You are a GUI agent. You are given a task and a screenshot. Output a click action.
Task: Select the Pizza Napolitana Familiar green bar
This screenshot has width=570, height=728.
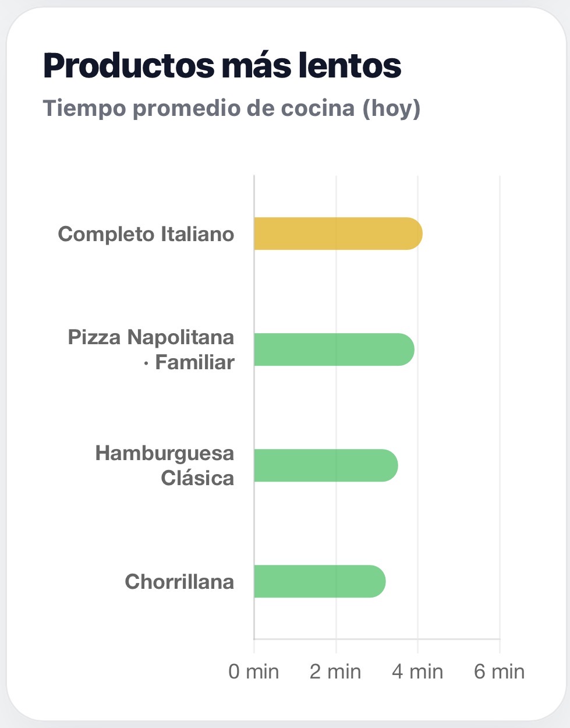[334, 349]
